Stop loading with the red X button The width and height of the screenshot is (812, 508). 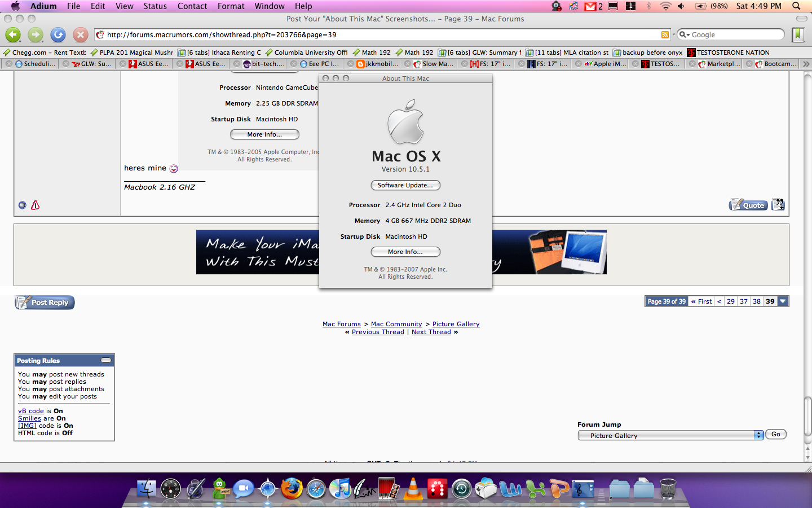pyautogui.click(x=81, y=35)
